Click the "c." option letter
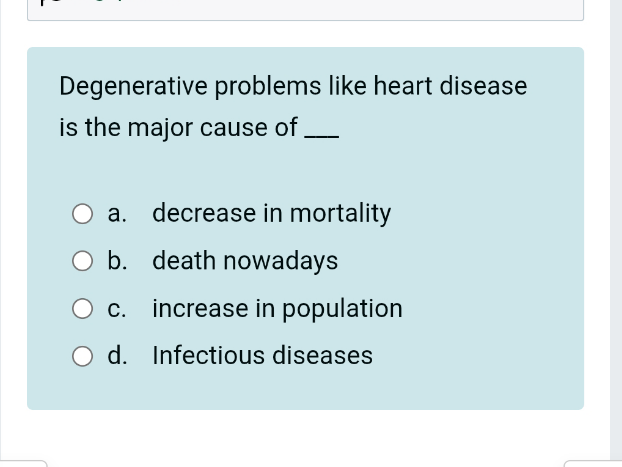Viewport: 622px width, 467px height. pyautogui.click(x=118, y=309)
